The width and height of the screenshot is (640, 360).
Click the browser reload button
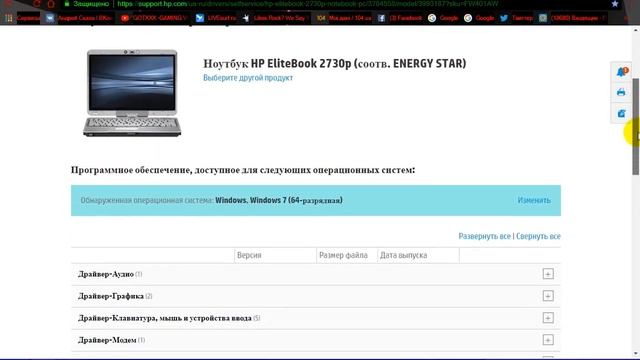[37, 4]
